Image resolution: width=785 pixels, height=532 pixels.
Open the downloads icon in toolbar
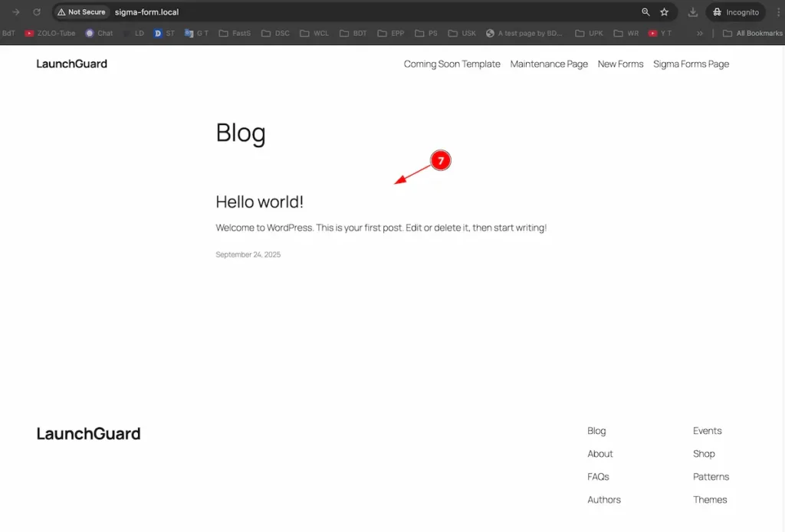693,12
